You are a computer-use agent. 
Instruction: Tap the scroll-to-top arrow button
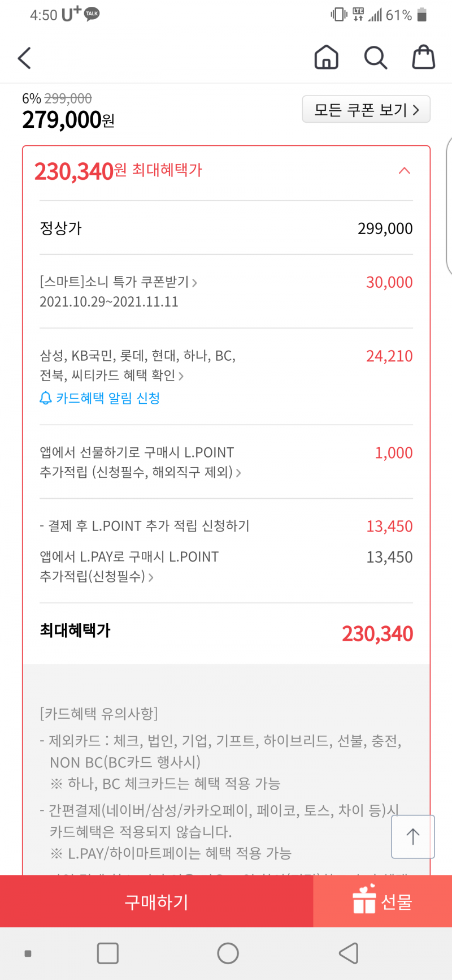click(x=413, y=836)
